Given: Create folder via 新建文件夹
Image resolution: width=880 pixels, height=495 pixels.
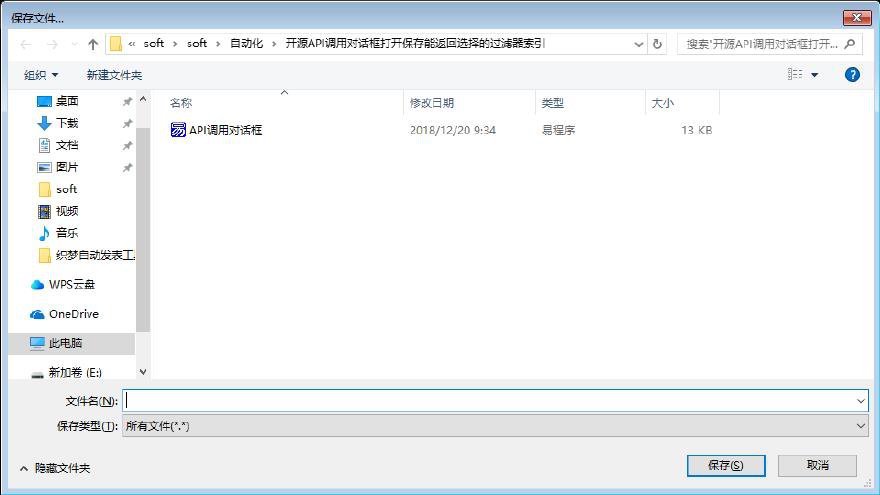Looking at the screenshot, I should pyautogui.click(x=114, y=75).
